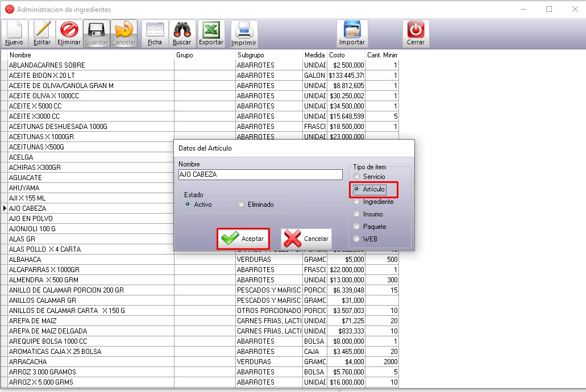
Task: Select the Insumo item type
Action: [x=356, y=214]
